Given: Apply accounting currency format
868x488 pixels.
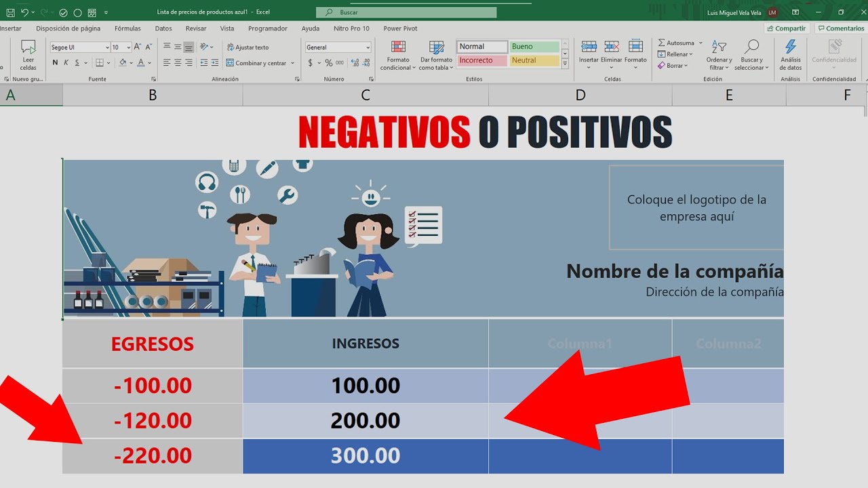Looking at the screenshot, I should [x=311, y=62].
